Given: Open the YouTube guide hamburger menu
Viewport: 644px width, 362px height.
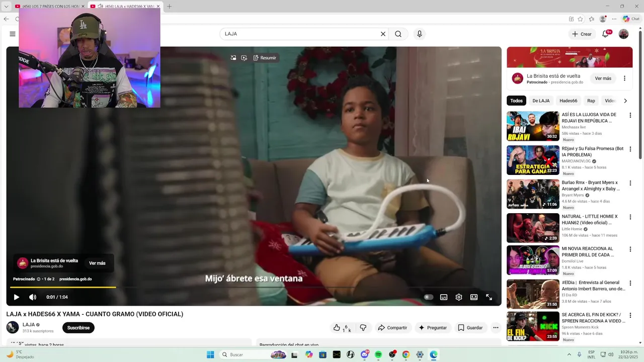Looking at the screenshot, I should 13,34.
